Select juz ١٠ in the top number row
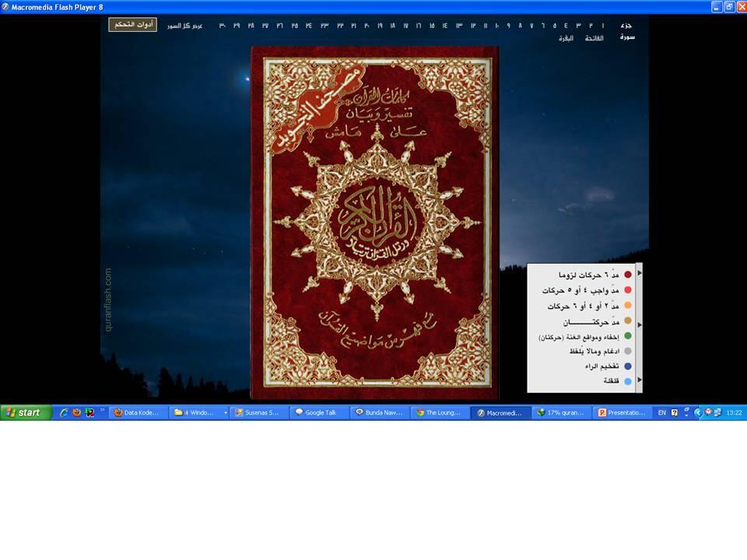Viewport: 747px width, 560px height. click(497, 26)
